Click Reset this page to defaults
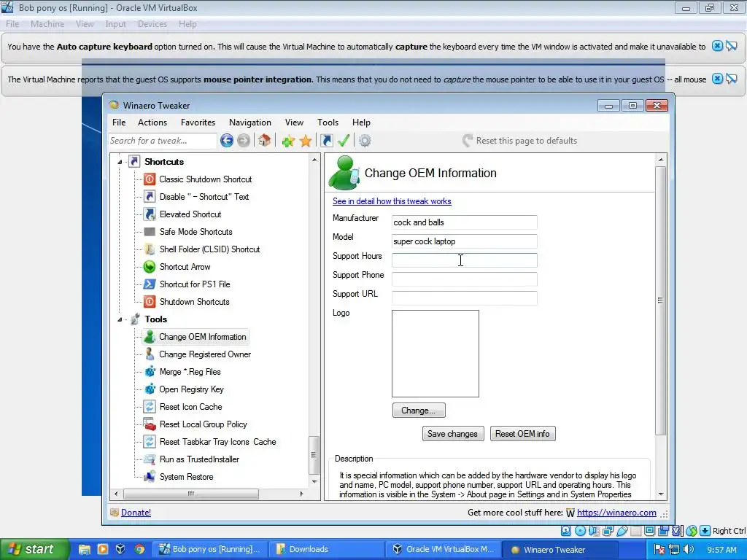Screen dimensions: 747x560 coord(520,141)
